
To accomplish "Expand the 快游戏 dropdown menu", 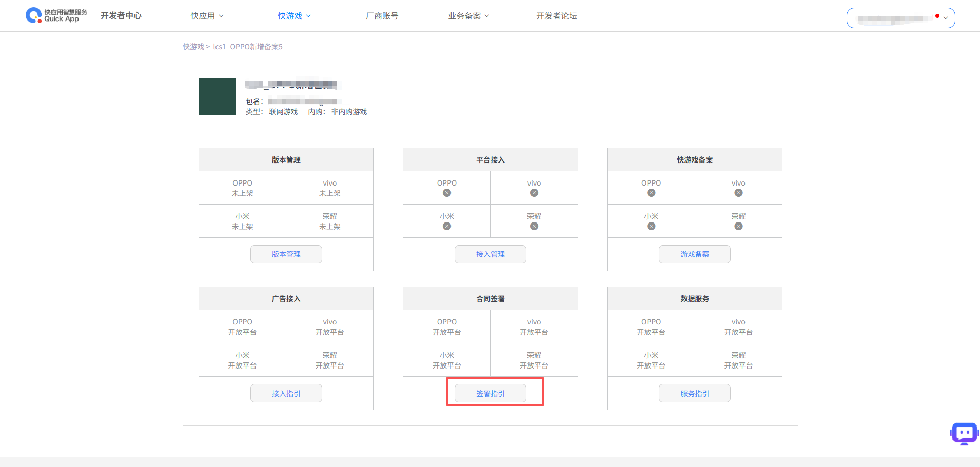I will click(294, 16).
